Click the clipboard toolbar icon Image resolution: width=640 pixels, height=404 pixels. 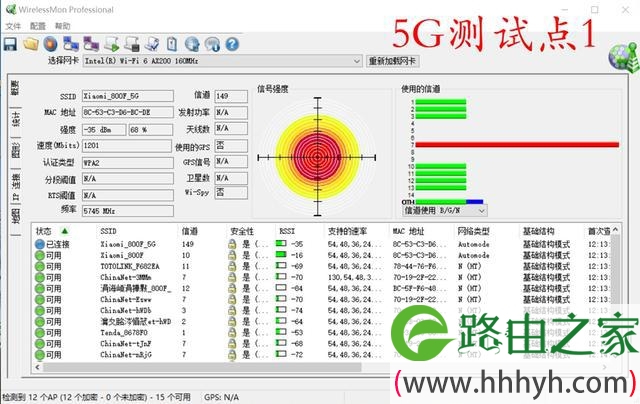coord(172,44)
